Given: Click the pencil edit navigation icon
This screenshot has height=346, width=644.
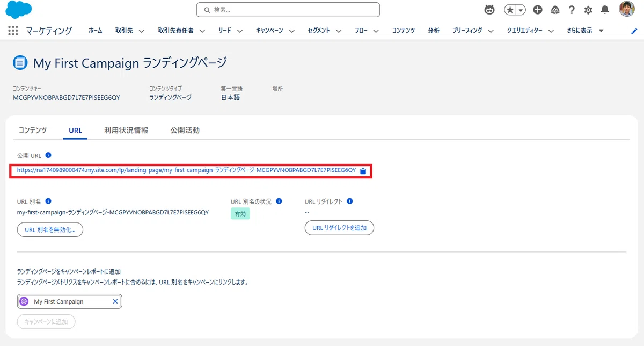Looking at the screenshot, I should click(634, 31).
